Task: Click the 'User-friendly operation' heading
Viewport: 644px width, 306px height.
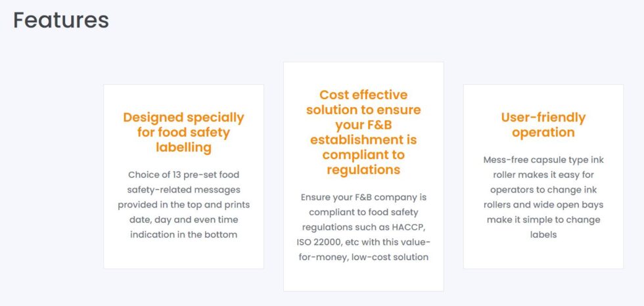Action: (543, 125)
